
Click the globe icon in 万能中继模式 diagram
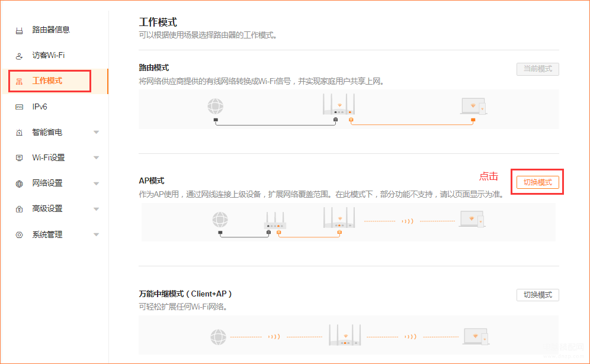coord(218,337)
